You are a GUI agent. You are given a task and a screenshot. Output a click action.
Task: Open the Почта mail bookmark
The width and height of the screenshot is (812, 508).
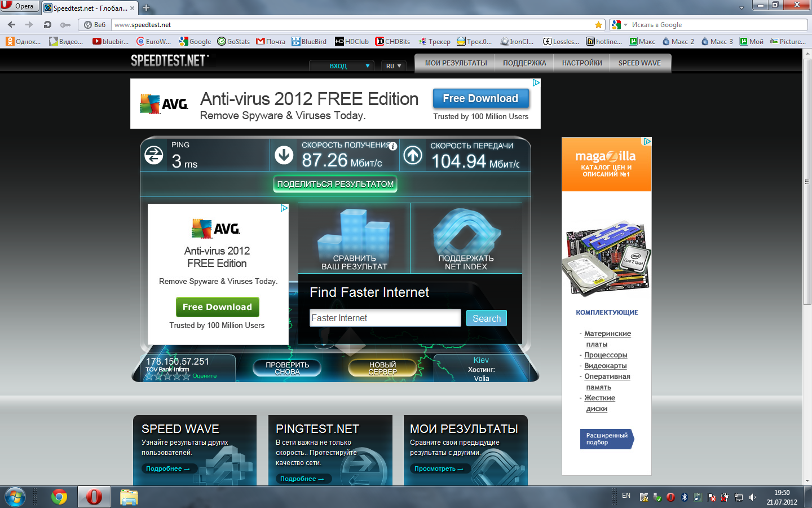(x=271, y=41)
